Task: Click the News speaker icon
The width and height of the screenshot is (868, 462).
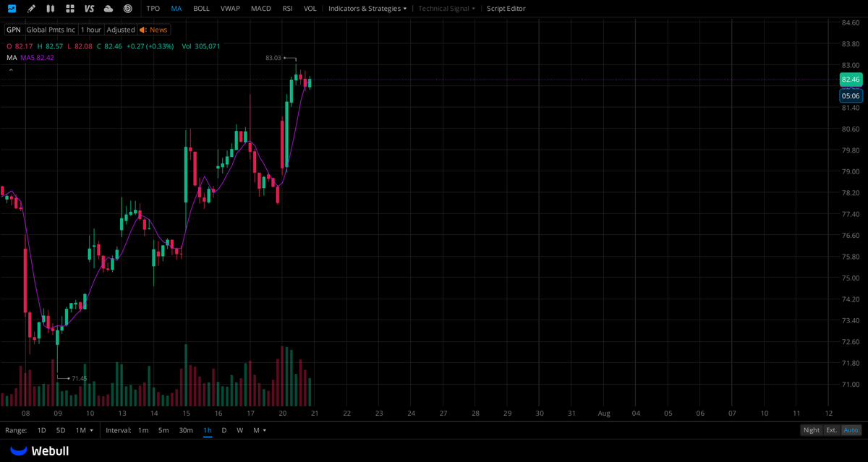Action: [x=143, y=30]
